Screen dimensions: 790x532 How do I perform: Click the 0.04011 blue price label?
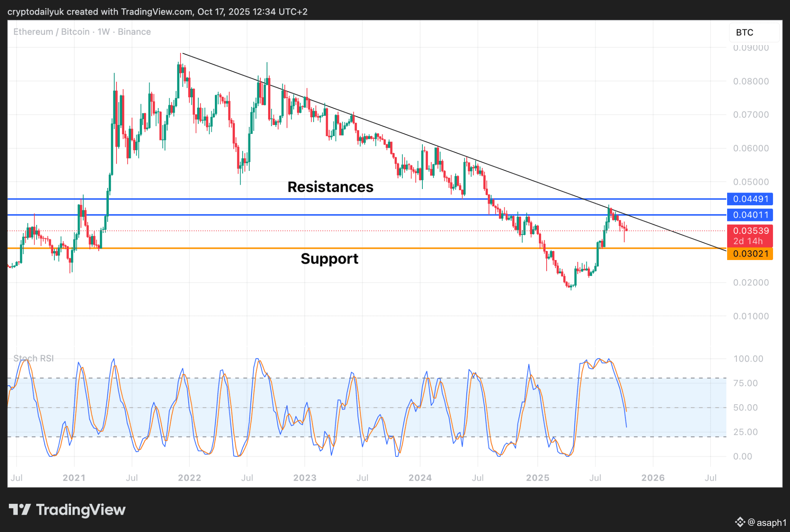point(749,215)
